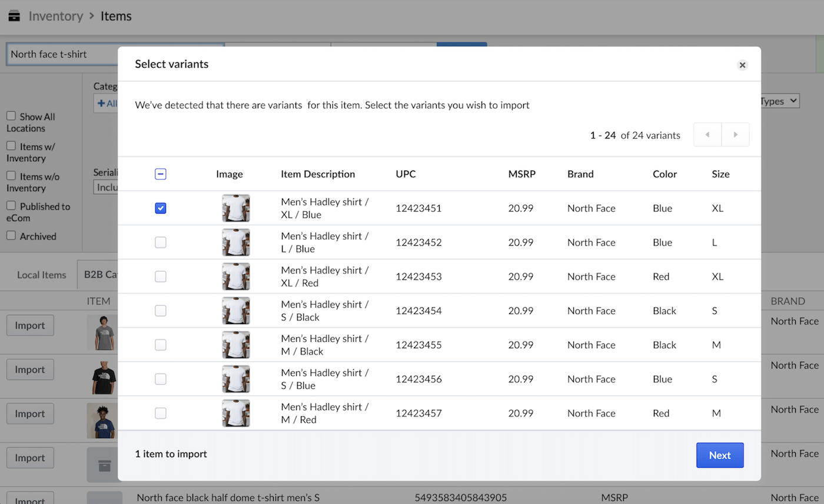Image resolution: width=824 pixels, height=504 pixels.
Task: Switch to B2B Catalog tab
Action: click(98, 275)
